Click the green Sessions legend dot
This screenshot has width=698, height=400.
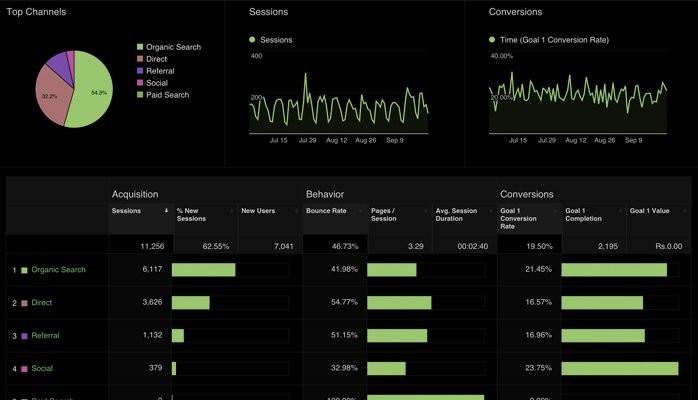253,40
